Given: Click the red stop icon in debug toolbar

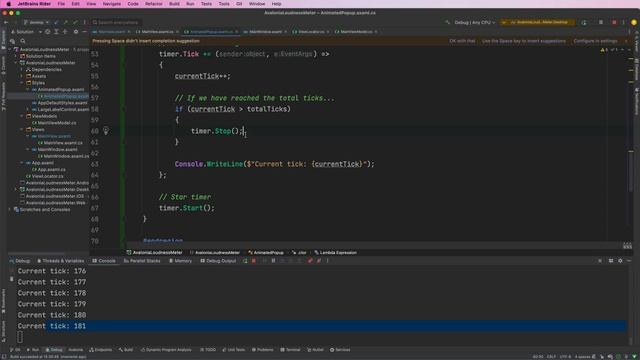Looking at the screenshot, I should [x=254, y=261].
